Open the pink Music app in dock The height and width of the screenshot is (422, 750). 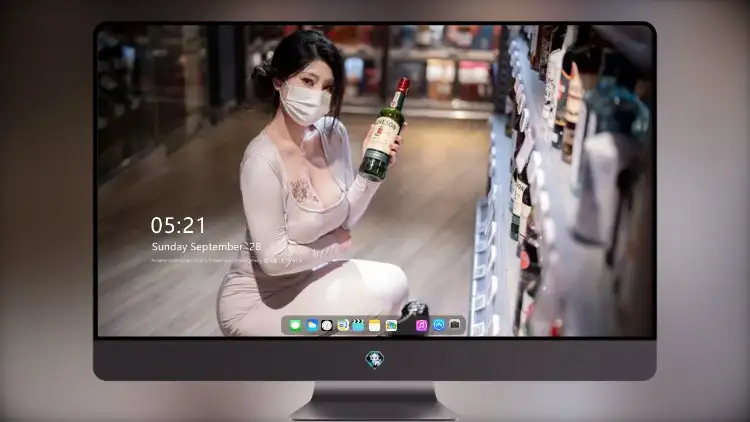pyautogui.click(x=421, y=326)
